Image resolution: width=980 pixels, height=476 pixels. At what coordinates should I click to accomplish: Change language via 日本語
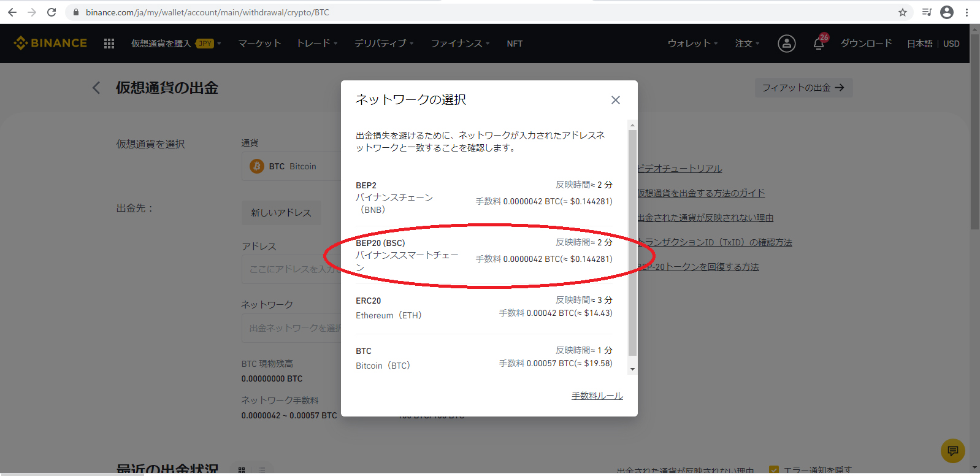919,44
